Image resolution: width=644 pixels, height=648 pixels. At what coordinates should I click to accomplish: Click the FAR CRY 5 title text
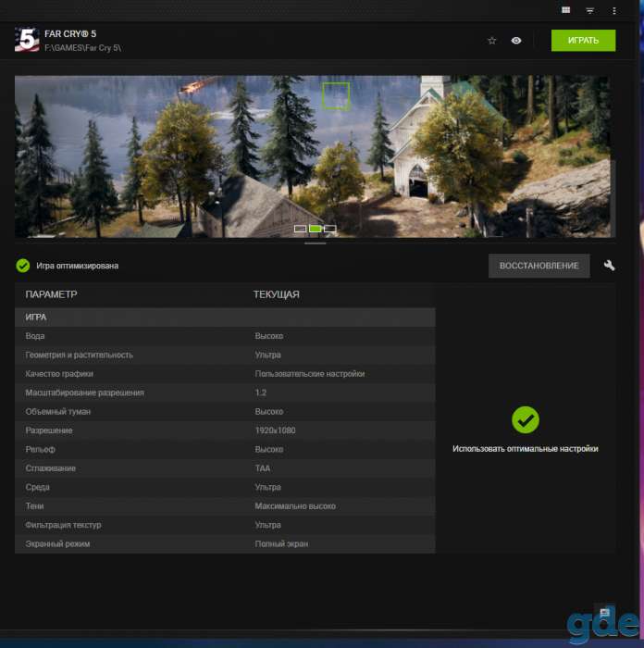pos(70,34)
